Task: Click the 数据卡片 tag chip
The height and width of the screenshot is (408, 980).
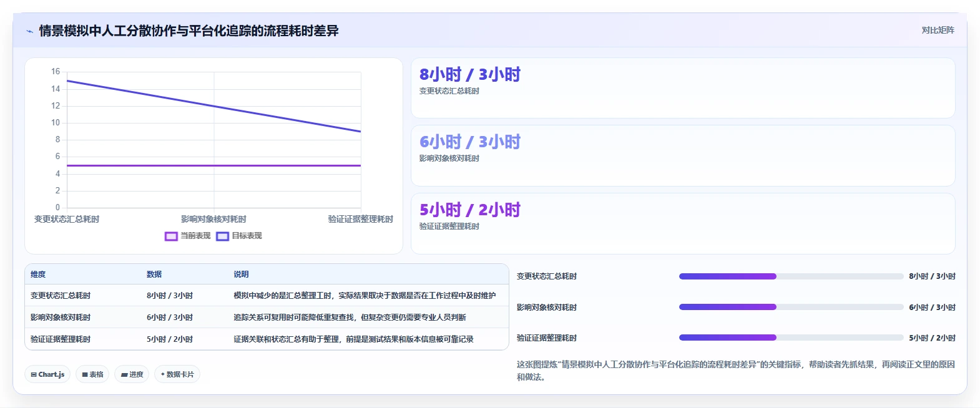Action: 177,374
